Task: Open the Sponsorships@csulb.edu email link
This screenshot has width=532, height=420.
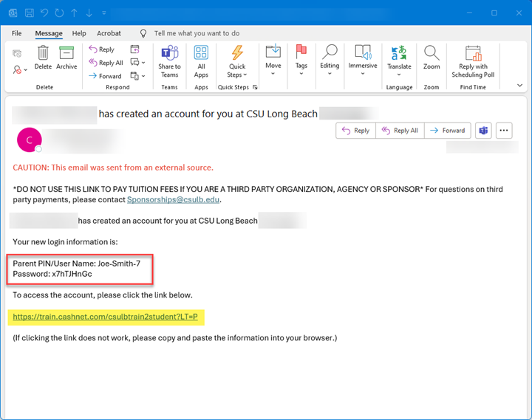Action: 173,199
